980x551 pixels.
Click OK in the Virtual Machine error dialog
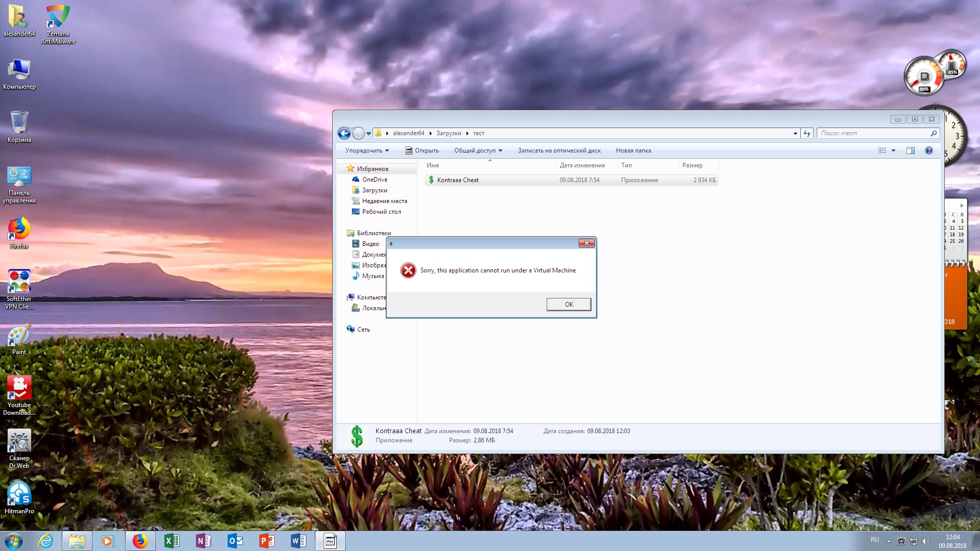pyautogui.click(x=569, y=305)
